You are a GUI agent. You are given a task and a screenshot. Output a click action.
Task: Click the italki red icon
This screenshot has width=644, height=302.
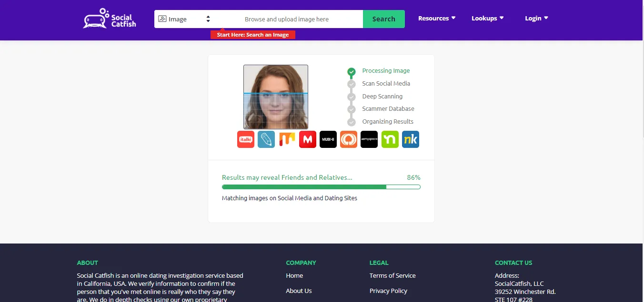click(x=246, y=139)
